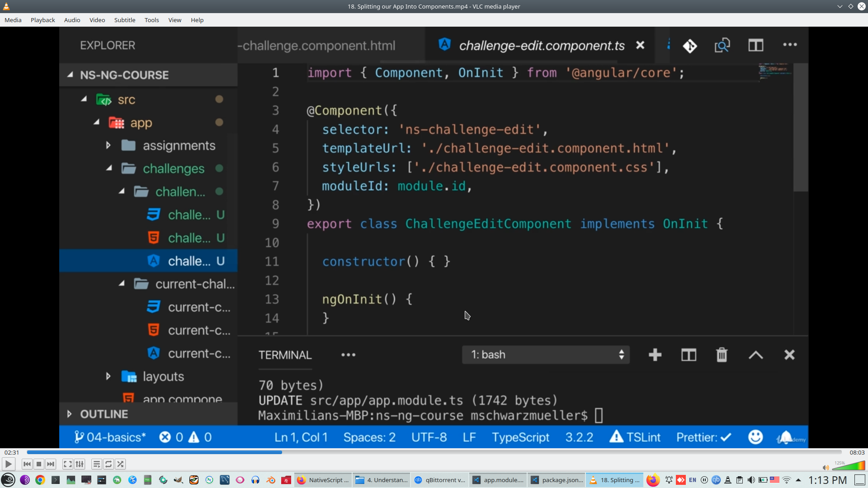Open extended settings equalizer icon

pos(80,464)
